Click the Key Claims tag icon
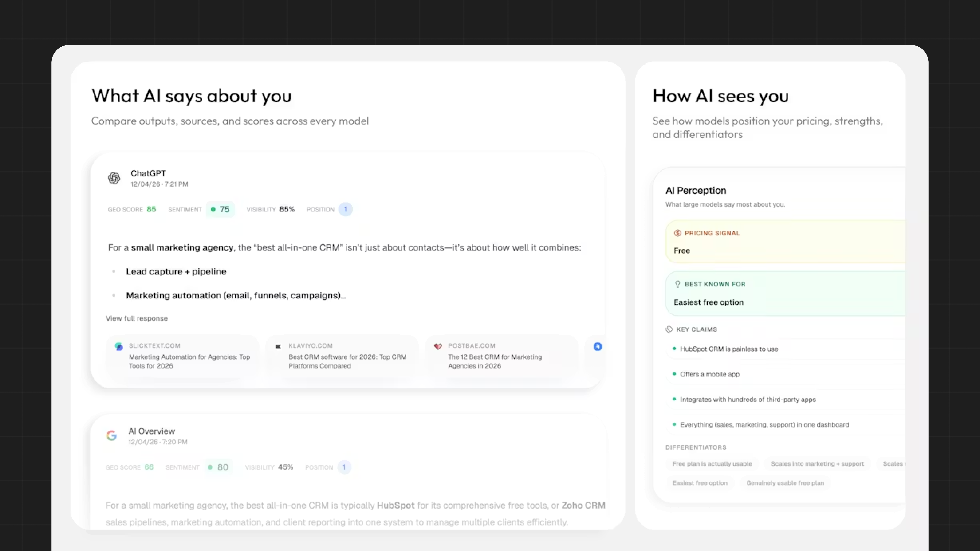 669,329
